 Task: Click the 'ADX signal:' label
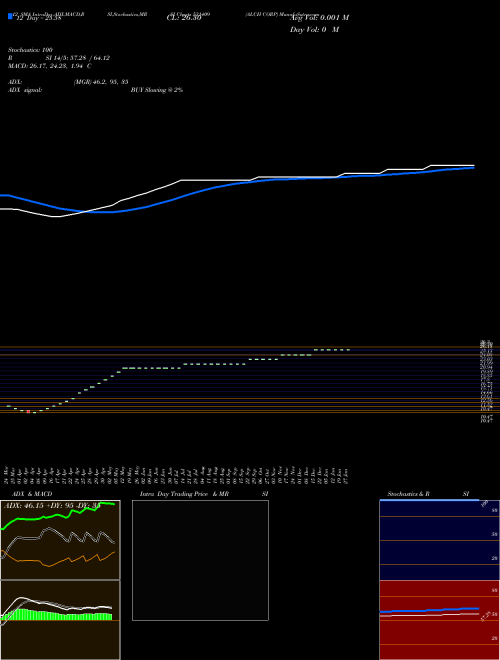[25, 90]
